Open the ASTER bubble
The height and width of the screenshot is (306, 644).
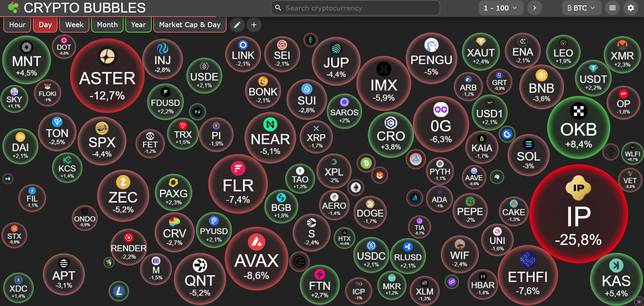click(x=107, y=76)
